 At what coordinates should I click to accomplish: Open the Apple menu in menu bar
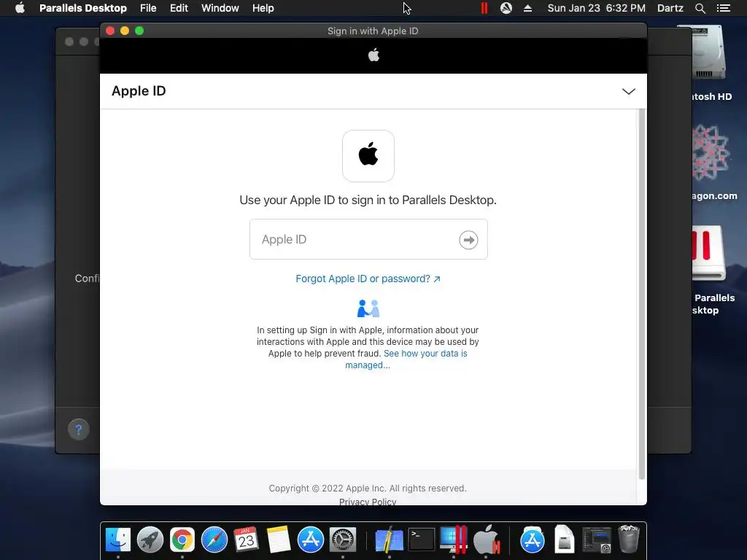[20, 8]
